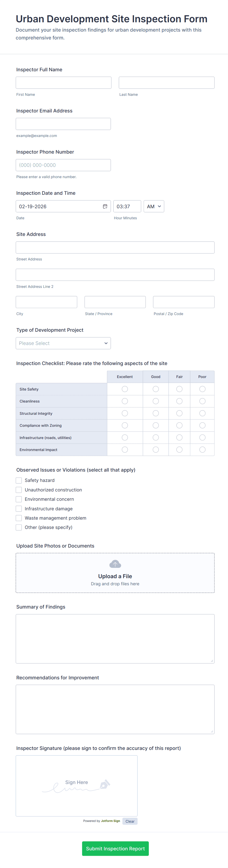228x868 pixels.
Task: Enable Waste management problem option
Action: [x=19, y=518]
